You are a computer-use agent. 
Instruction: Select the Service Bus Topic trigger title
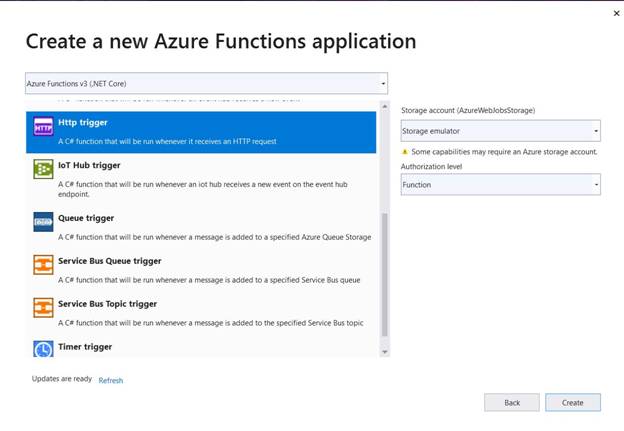pos(107,304)
